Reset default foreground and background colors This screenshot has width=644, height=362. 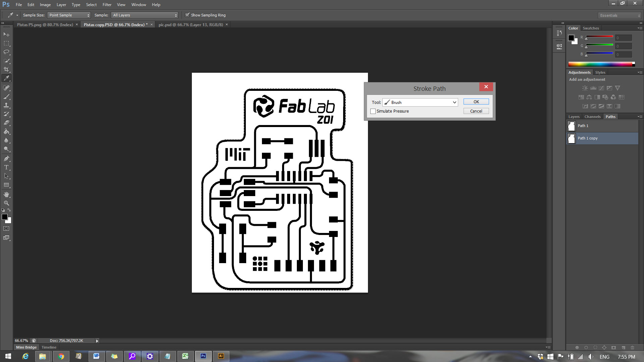tap(3, 210)
